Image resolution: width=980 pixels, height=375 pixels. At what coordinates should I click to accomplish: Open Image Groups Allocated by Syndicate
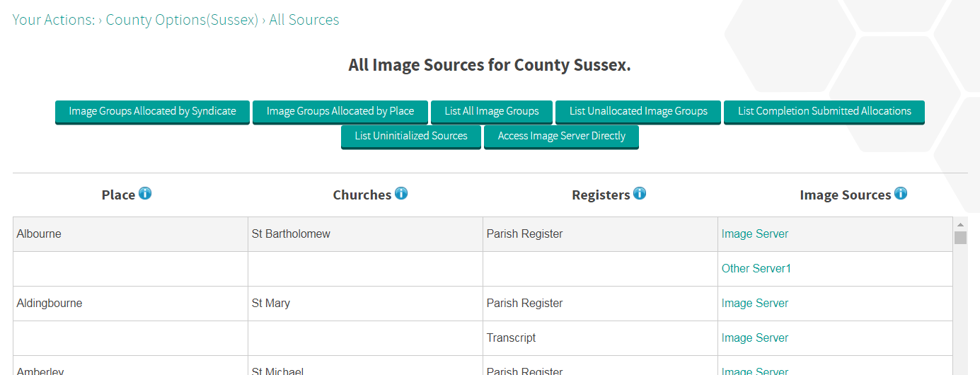coord(152,112)
